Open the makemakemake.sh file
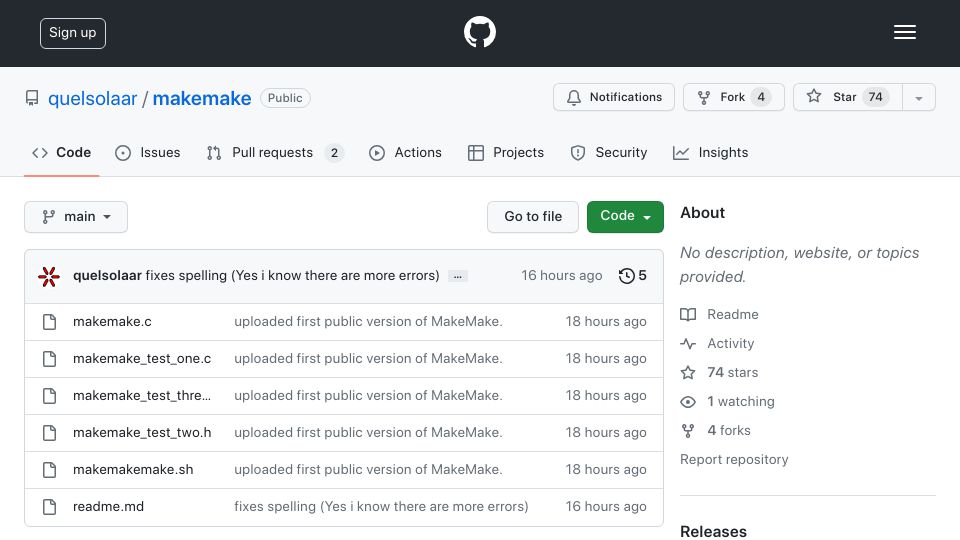 tap(133, 470)
